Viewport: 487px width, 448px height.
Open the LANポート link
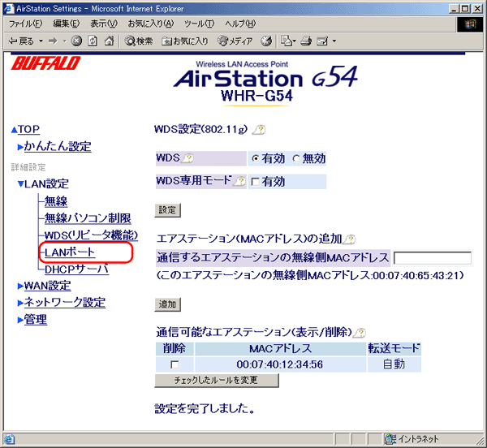(x=70, y=252)
